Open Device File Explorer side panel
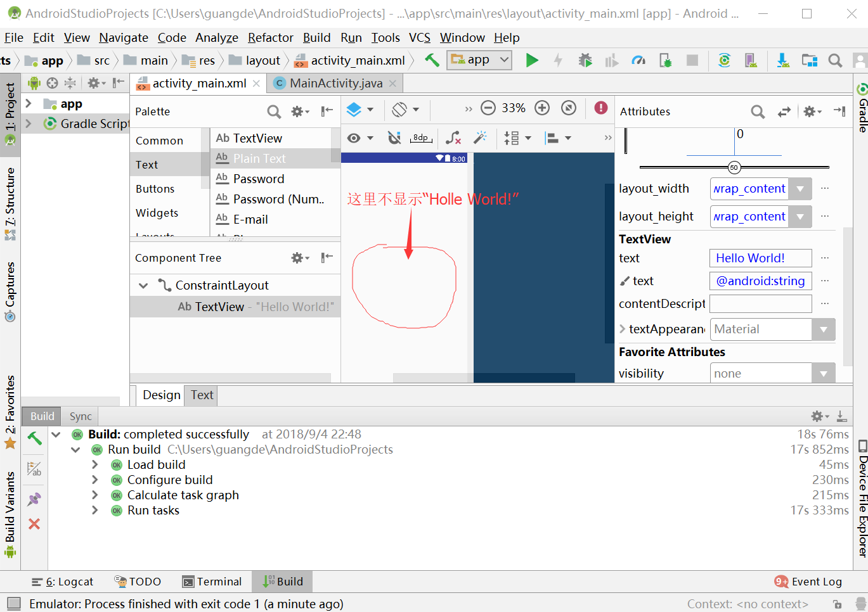Screen dimensions: 868x612 pyautogui.click(x=862, y=499)
